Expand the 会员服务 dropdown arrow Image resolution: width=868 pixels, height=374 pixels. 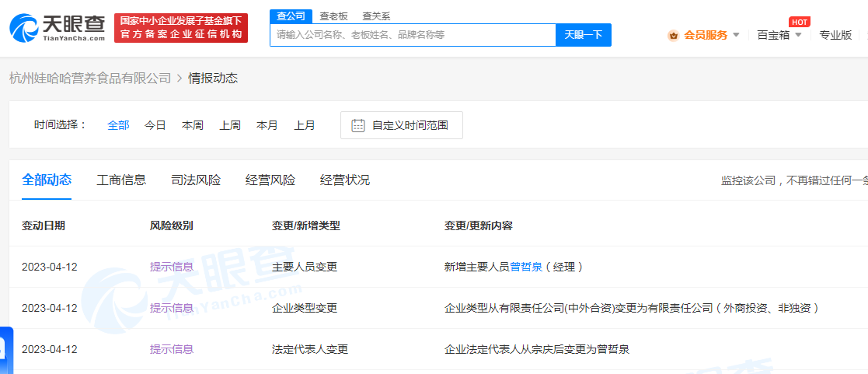(736, 35)
